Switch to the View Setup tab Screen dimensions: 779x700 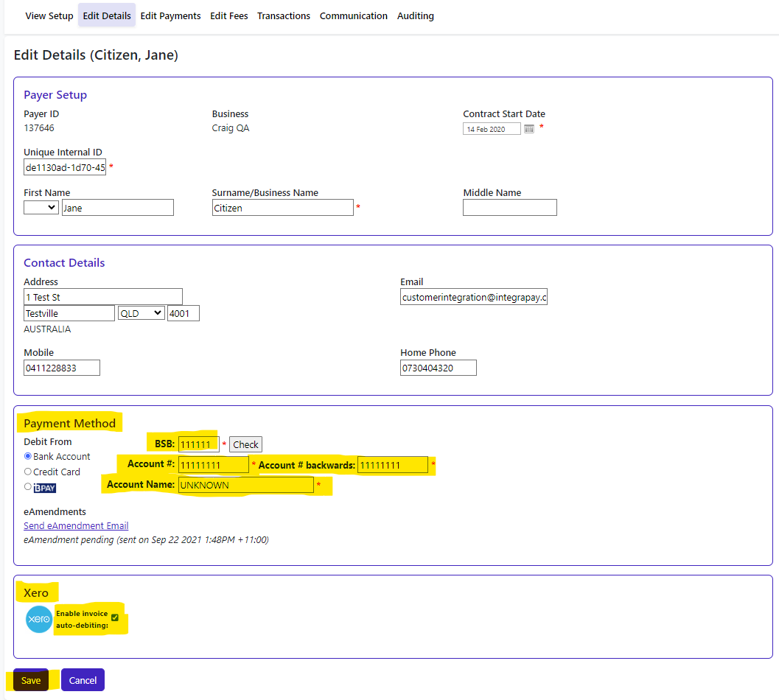pos(49,15)
